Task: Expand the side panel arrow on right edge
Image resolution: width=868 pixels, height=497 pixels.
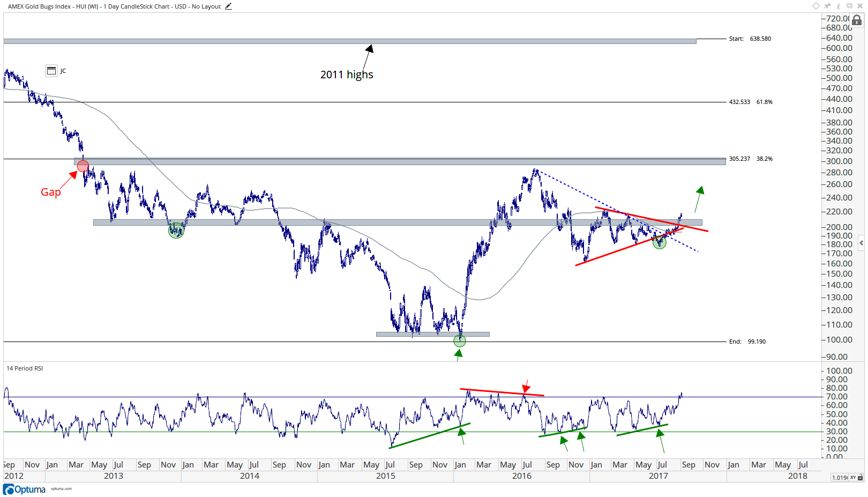Action: pos(861,243)
